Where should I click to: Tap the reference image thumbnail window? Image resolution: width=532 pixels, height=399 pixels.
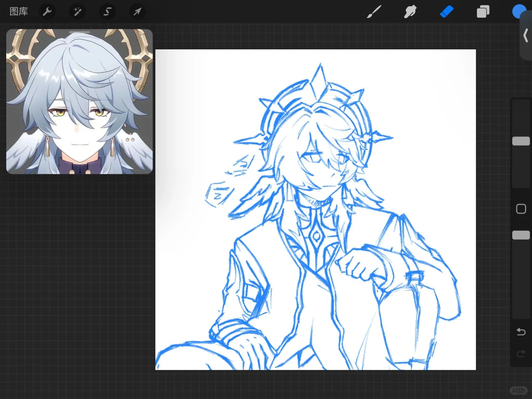point(79,102)
